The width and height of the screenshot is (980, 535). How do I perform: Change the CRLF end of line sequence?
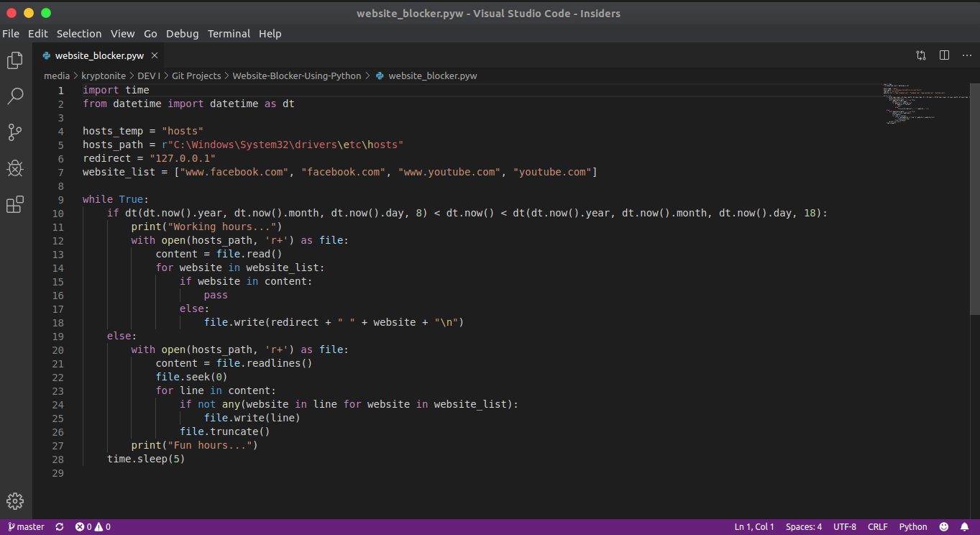[x=877, y=527]
